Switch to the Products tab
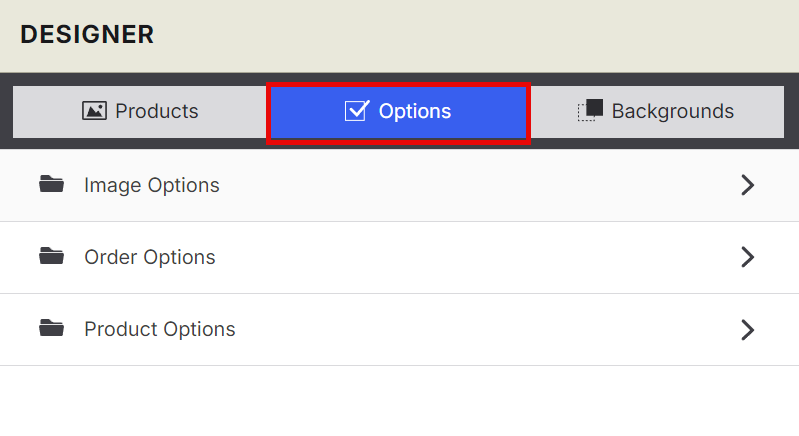799x436 pixels. tap(141, 112)
